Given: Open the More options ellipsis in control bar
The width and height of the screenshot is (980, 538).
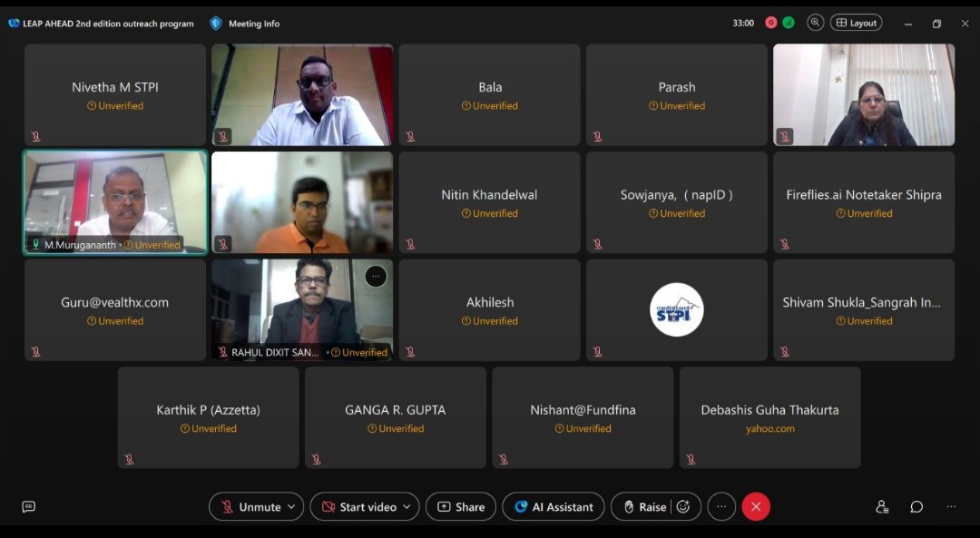Looking at the screenshot, I should [721, 507].
